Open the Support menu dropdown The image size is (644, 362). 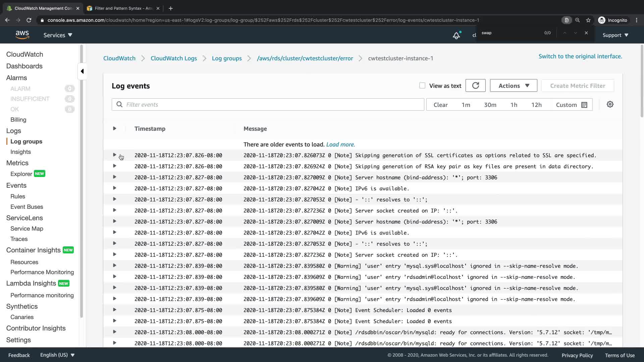[x=615, y=35]
